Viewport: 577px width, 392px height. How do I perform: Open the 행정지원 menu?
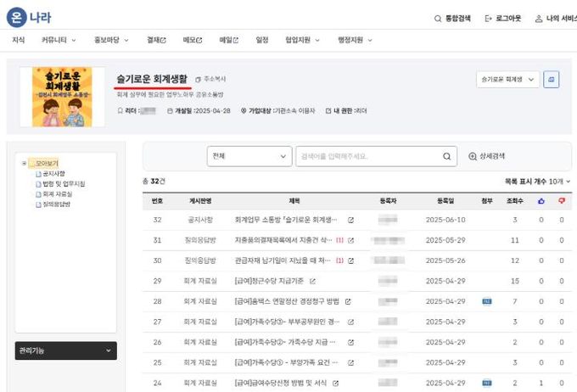355,40
